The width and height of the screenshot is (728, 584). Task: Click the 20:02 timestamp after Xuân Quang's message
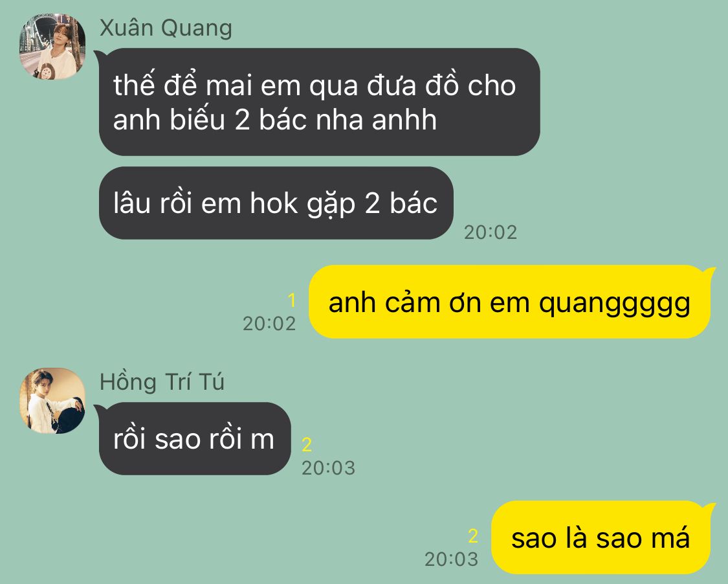pos(491,232)
